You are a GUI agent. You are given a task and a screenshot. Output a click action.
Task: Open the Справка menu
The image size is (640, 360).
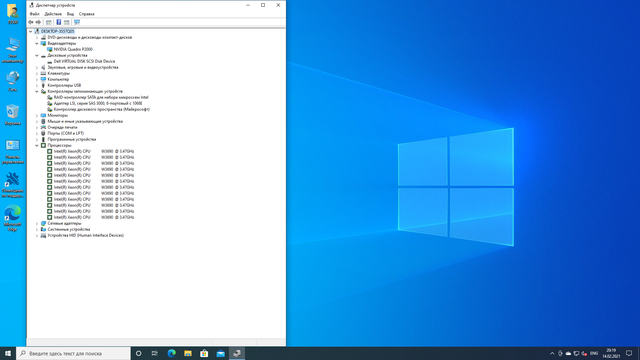click(87, 14)
